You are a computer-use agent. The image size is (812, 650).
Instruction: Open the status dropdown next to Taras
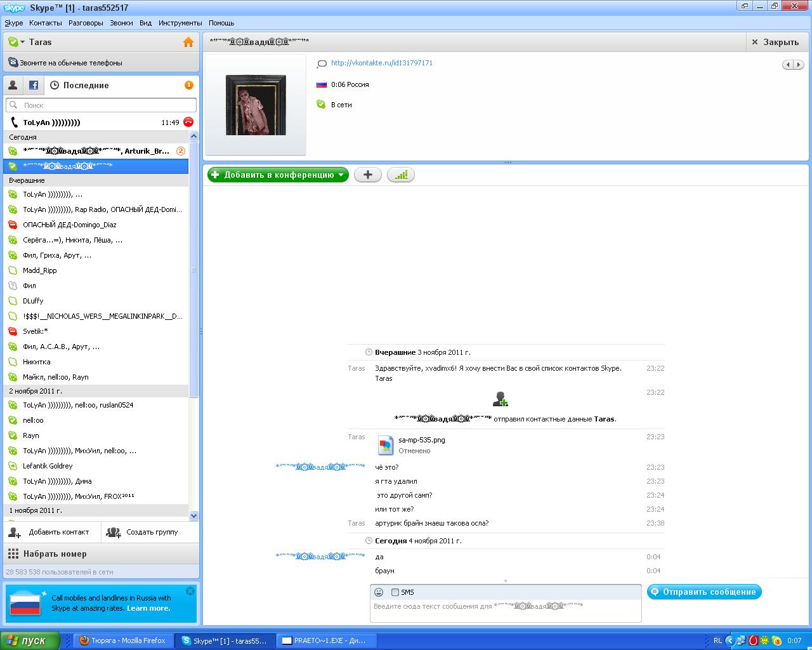(22, 43)
